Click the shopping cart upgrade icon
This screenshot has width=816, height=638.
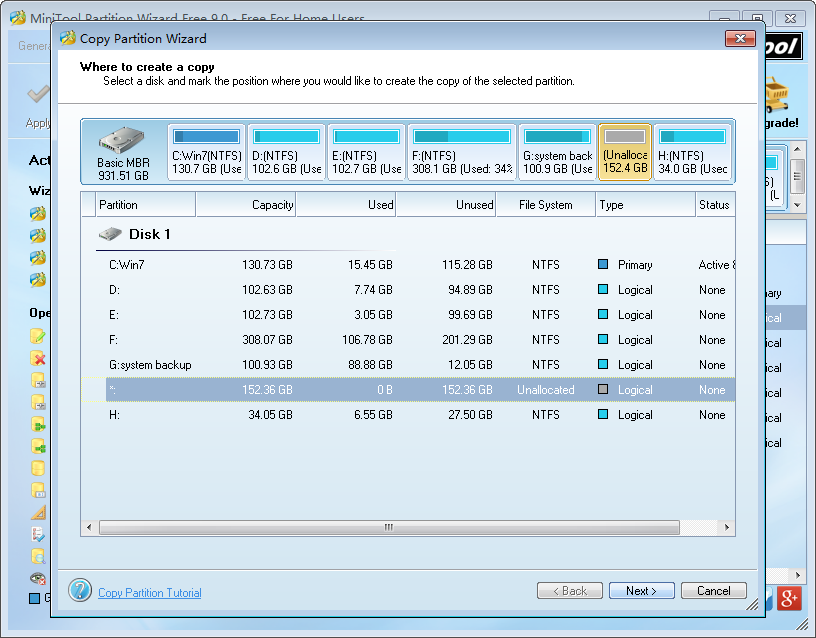click(777, 95)
